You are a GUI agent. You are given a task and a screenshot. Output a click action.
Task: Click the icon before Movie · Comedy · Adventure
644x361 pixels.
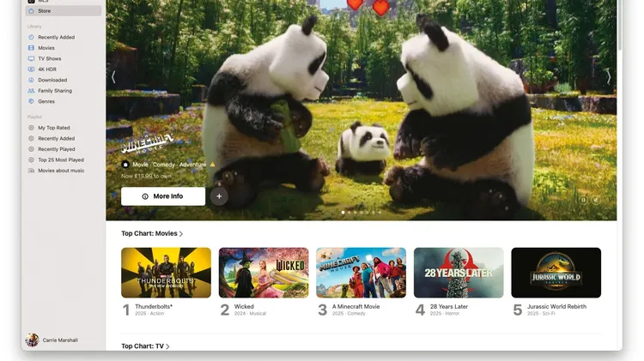coord(125,165)
